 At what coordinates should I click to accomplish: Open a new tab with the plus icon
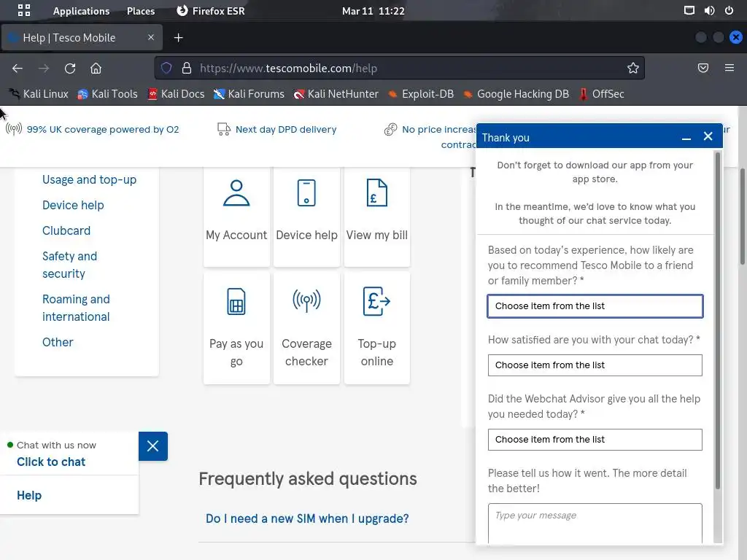[x=179, y=38]
